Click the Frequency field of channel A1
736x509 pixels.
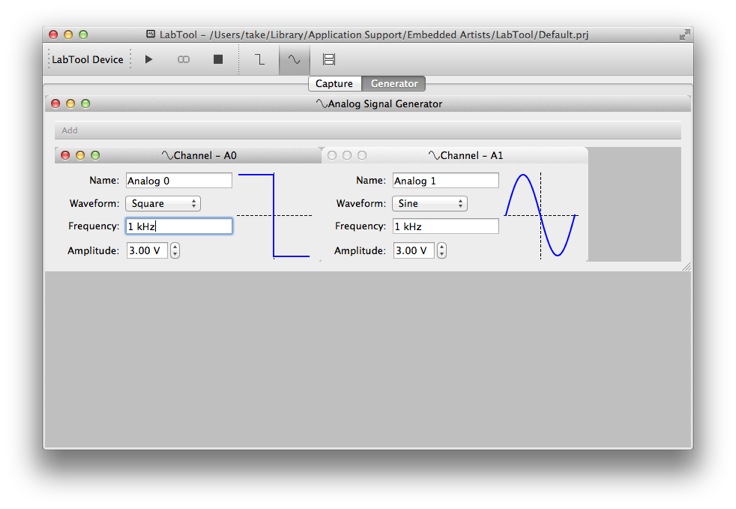tap(445, 227)
